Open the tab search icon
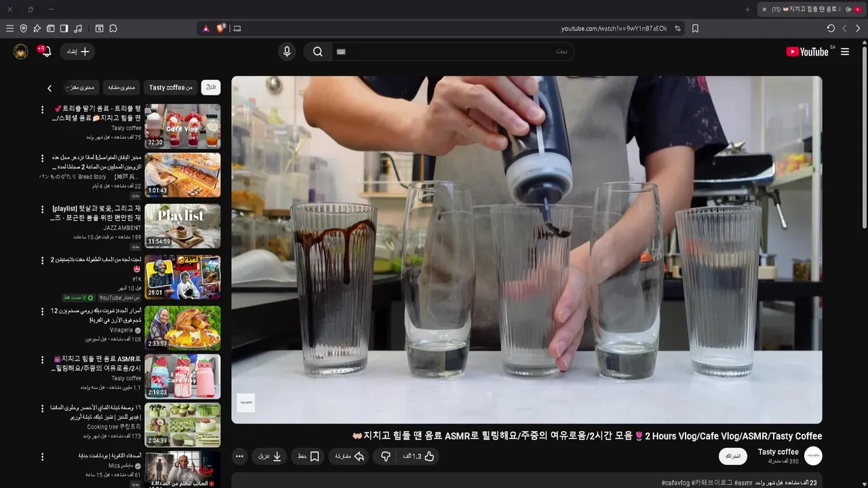The width and height of the screenshot is (868, 488). [99, 28]
